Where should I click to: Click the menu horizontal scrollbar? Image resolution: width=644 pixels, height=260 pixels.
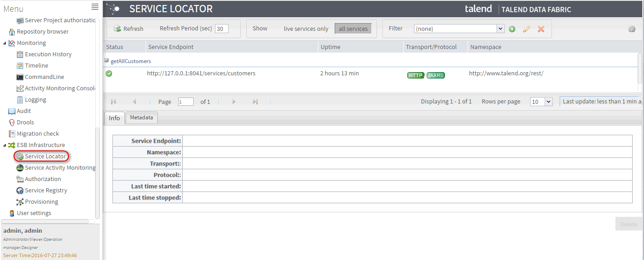45,221
